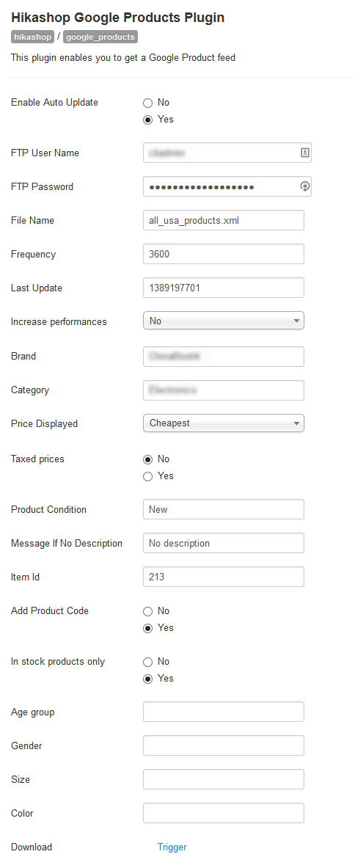Click the Message If No Description field
Image resolution: width=355 pixels, height=868 pixels.
224,543
